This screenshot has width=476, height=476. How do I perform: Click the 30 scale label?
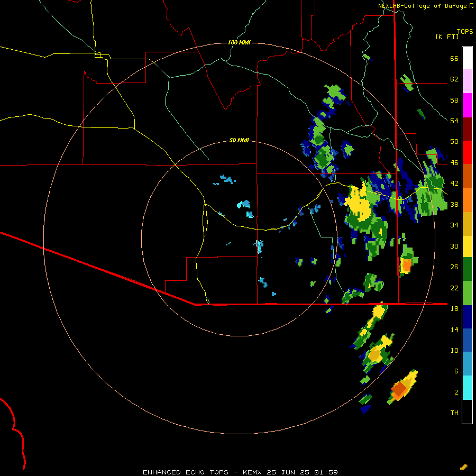tap(454, 246)
